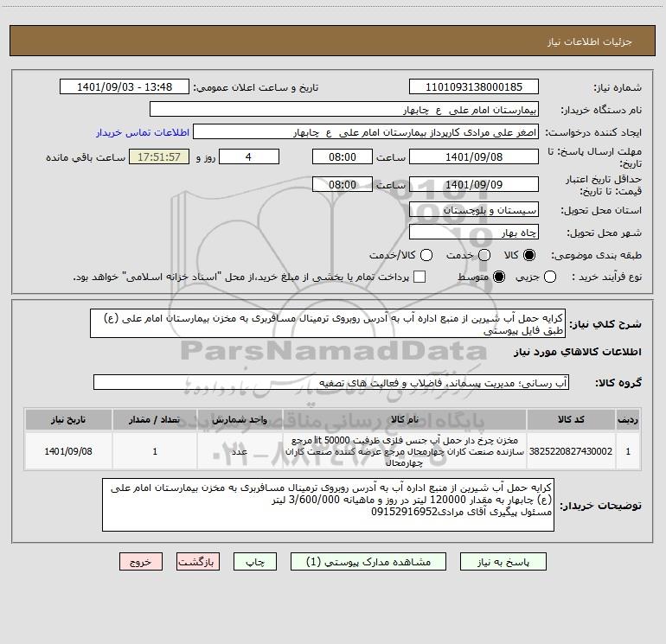This screenshot has width=666, height=644.
Task: Click the اطلاعات کالاهای مورد نیاز heading
Action: (x=577, y=352)
